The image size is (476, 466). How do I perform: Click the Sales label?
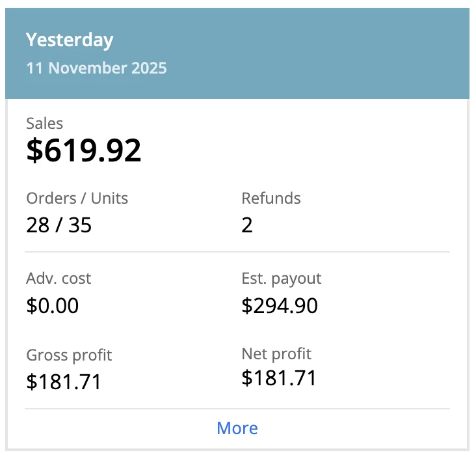point(45,123)
